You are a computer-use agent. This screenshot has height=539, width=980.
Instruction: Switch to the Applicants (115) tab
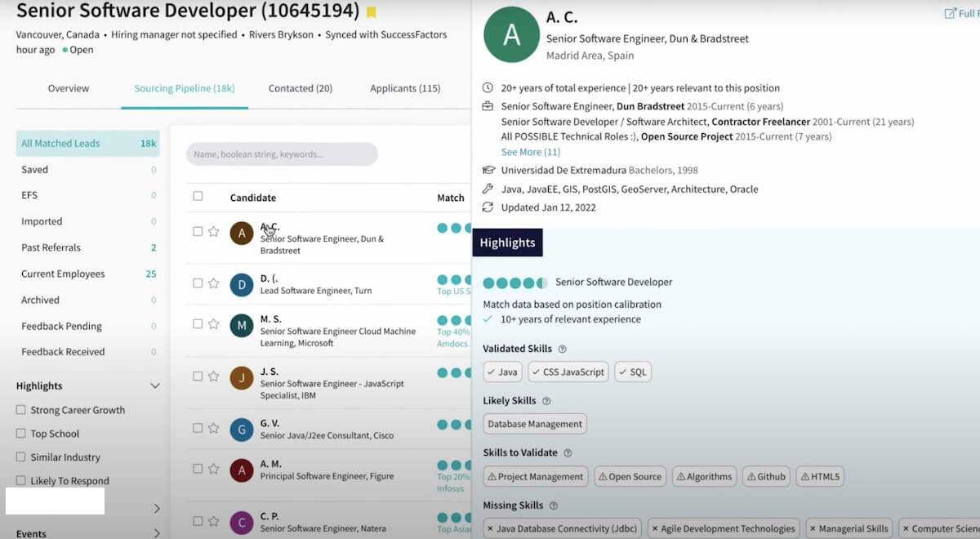(405, 88)
